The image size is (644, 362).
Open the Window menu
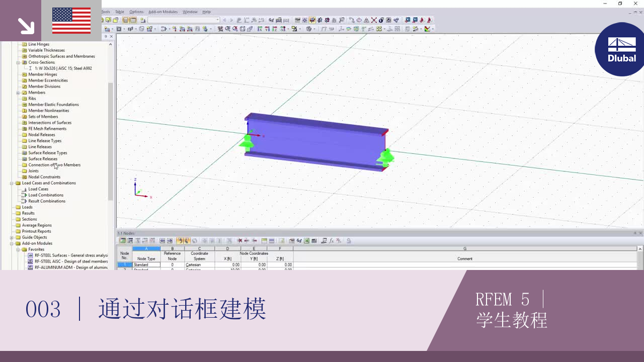(190, 12)
